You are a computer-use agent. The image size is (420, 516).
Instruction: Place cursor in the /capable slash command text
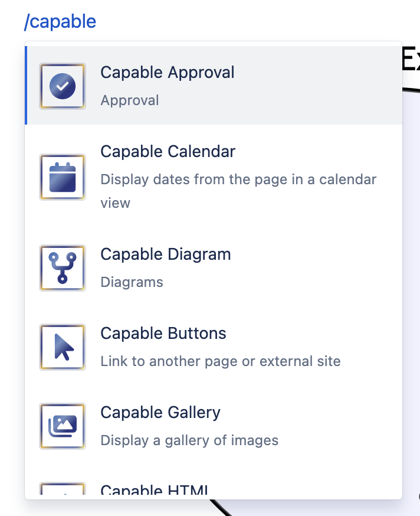pyautogui.click(x=60, y=22)
